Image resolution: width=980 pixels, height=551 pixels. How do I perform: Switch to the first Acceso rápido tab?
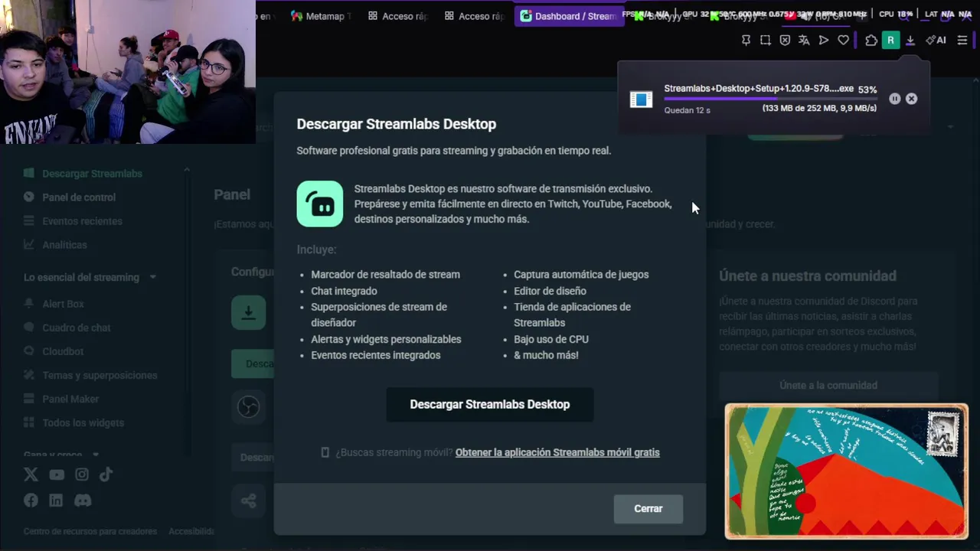tap(397, 16)
